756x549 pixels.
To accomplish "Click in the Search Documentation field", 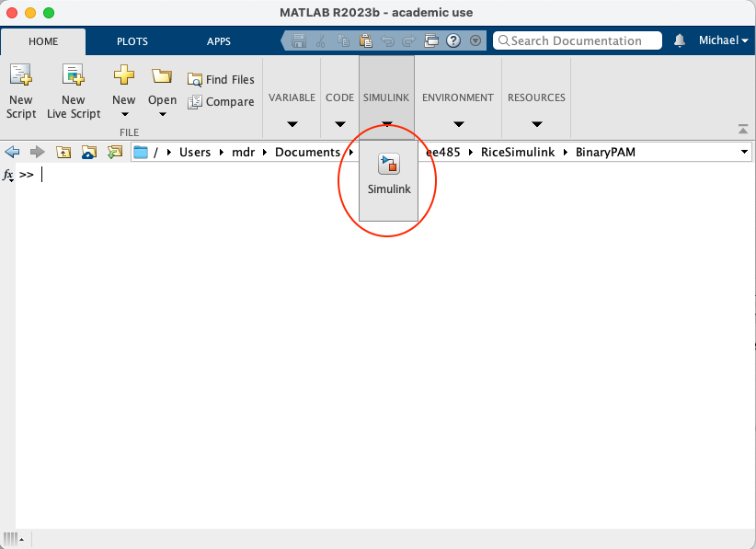I will (x=578, y=40).
